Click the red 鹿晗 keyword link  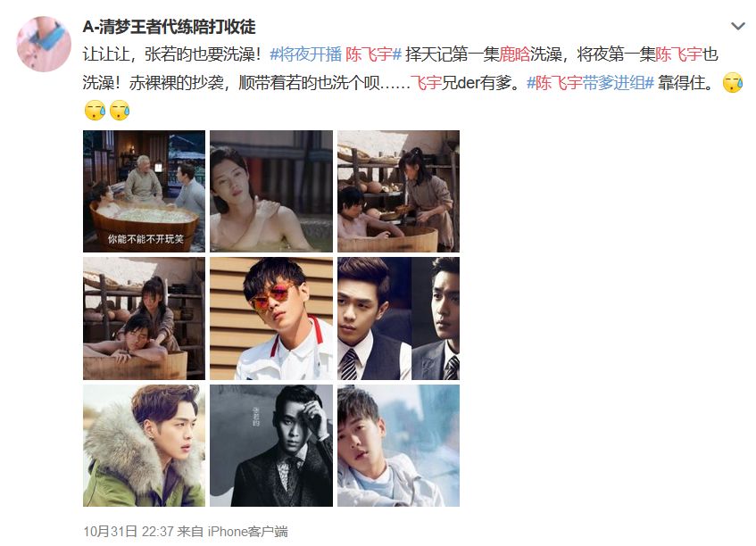(x=514, y=54)
